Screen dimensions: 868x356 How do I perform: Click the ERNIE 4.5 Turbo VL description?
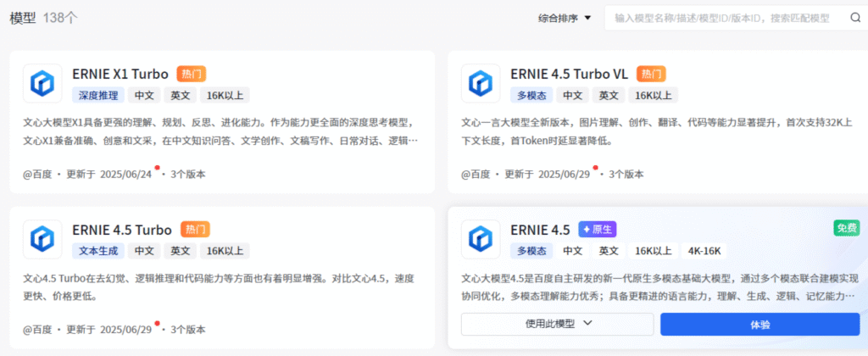pyautogui.click(x=657, y=131)
